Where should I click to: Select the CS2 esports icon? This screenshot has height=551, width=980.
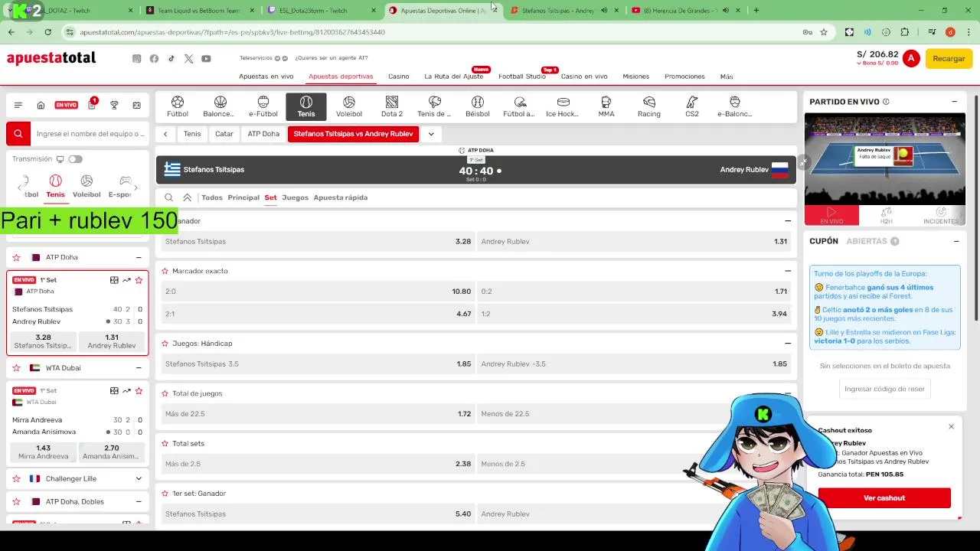tap(692, 106)
